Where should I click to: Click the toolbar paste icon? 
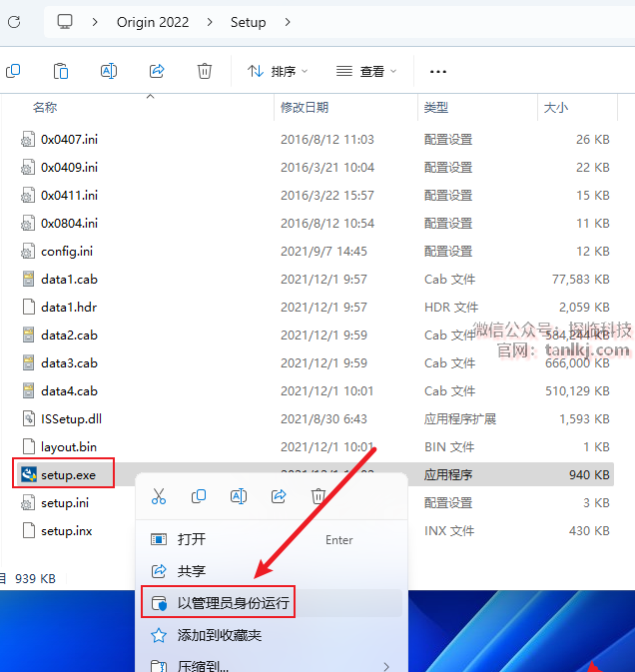pyautogui.click(x=61, y=71)
